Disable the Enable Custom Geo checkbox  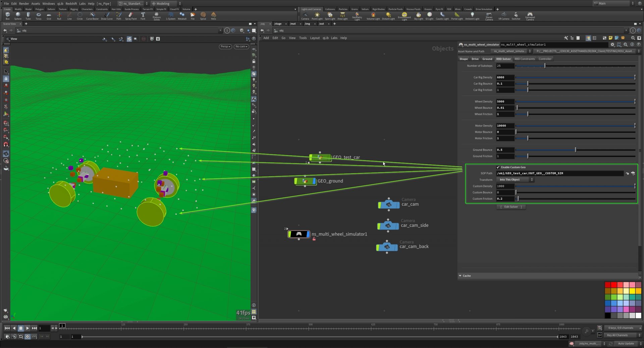(498, 167)
